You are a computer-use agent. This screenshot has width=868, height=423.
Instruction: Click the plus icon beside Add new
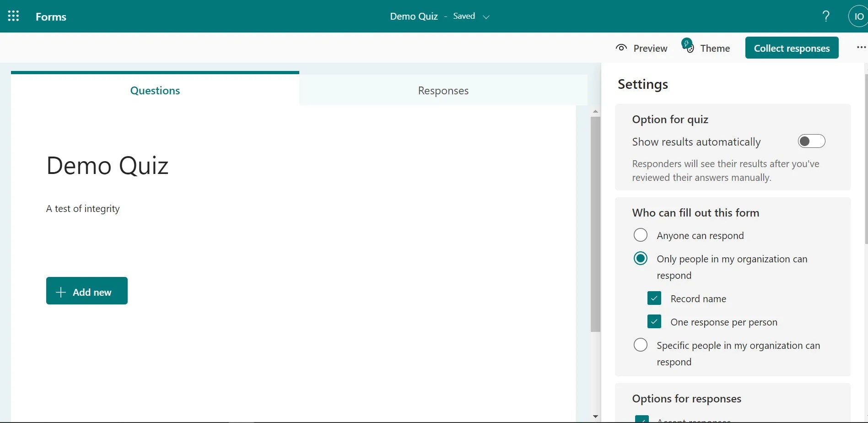(x=60, y=292)
